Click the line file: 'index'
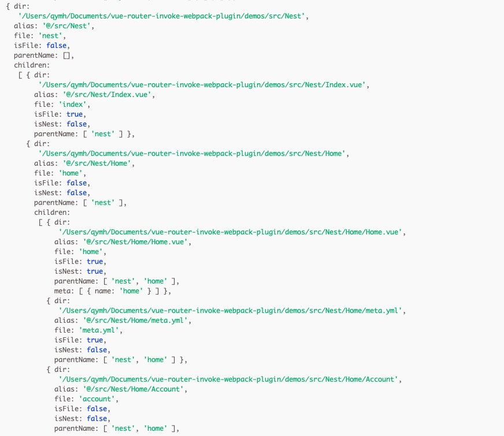The width and height of the screenshot is (504, 436). click(62, 105)
